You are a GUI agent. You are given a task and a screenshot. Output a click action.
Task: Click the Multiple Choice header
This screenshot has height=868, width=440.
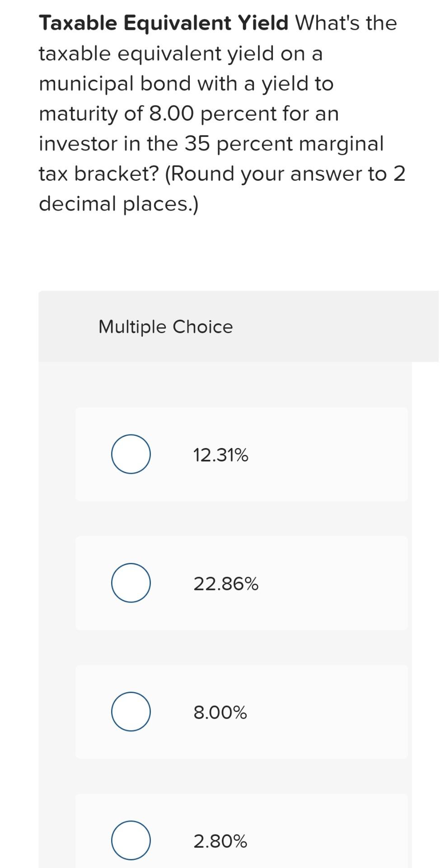(x=165, y=326)
